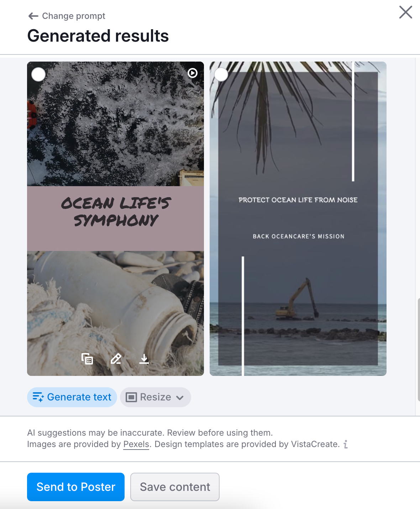Open the Pexels link
The height and width of the screenshot is (509, 420).
click(x=136, y=444)
